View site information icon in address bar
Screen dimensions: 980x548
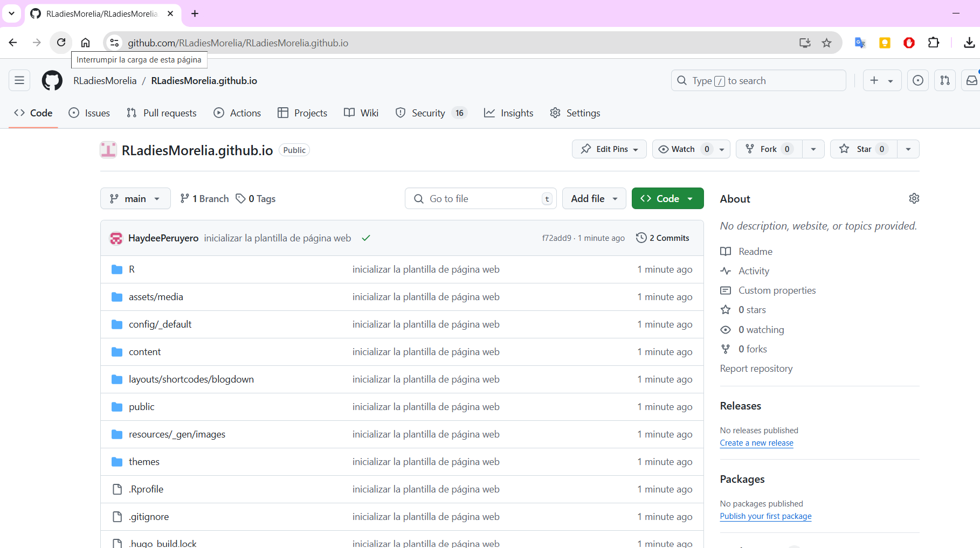[114, 43]
